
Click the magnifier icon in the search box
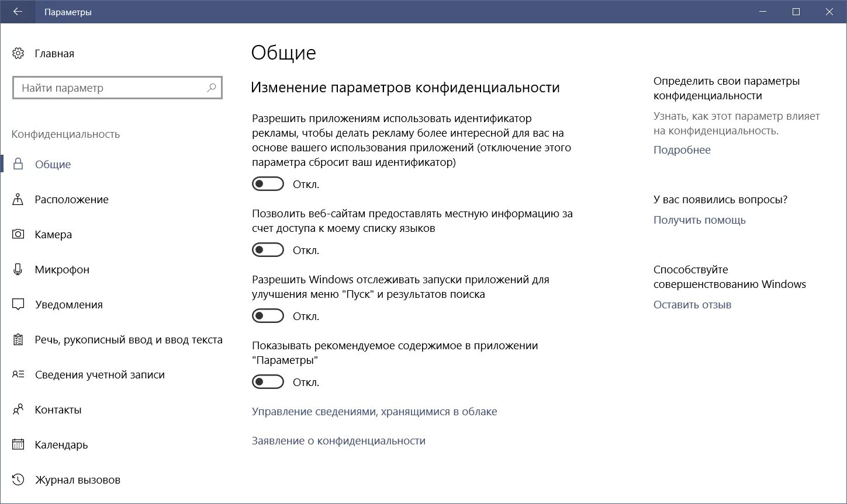pos(211,88)
